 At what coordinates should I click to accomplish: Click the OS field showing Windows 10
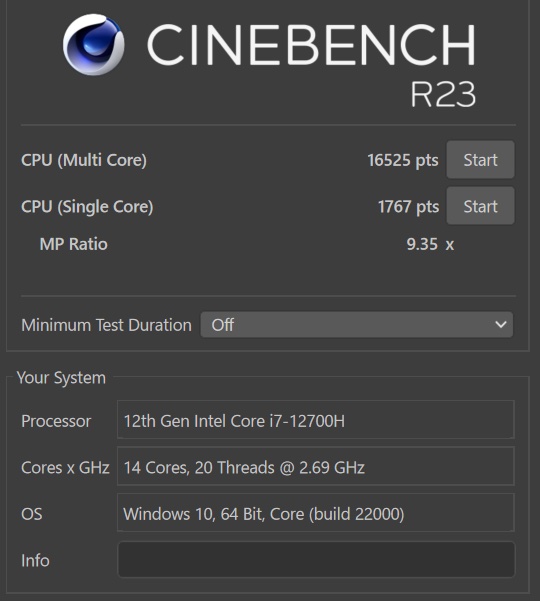pos(316,513)
